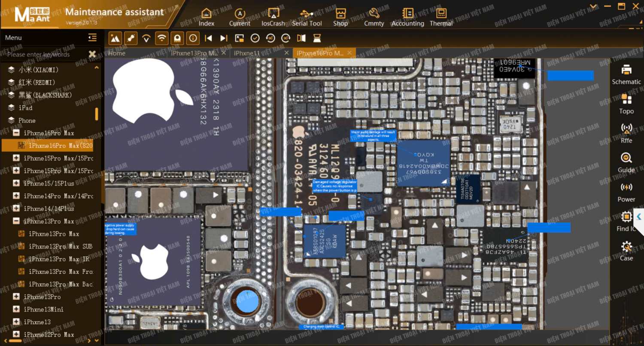The width and height of the screenshot is (644, 346).
Task: Collapse the Menu panel with list icon
Action: (x=92, y=37)
